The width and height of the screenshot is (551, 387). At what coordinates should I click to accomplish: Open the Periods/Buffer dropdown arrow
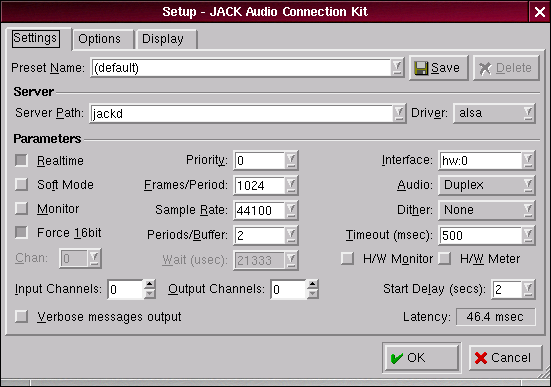(x=291, y=235)
